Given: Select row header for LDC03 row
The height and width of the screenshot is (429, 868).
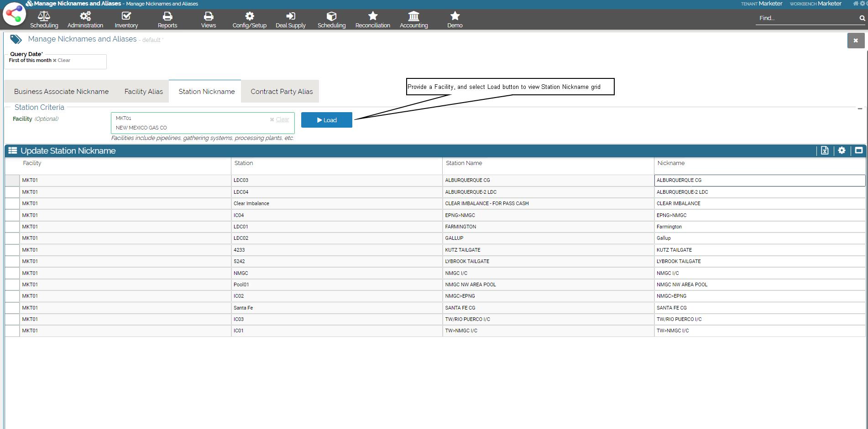Looking at the screenshot, I should pos(12,181).
